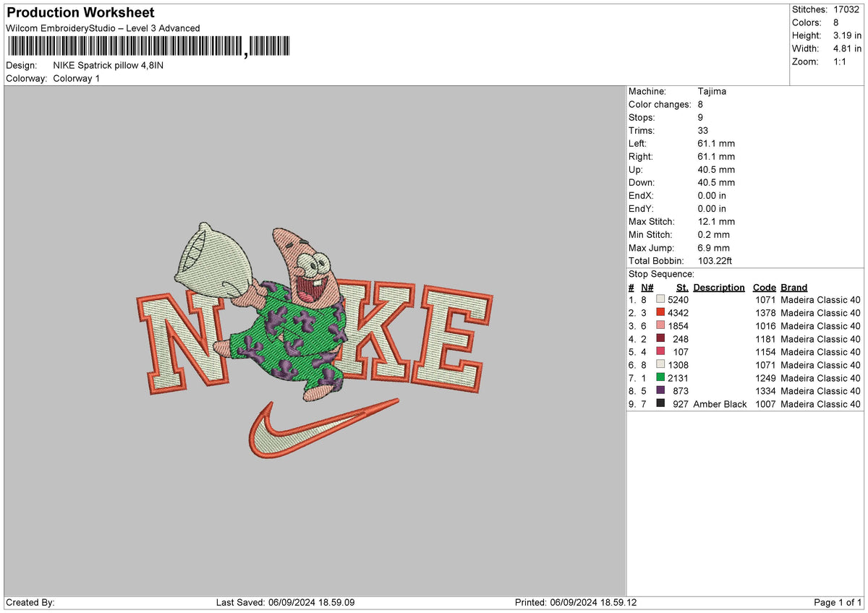Click the pink swatch for thread 1854
This screenshot has width=868, height=613.
[659, 326]
